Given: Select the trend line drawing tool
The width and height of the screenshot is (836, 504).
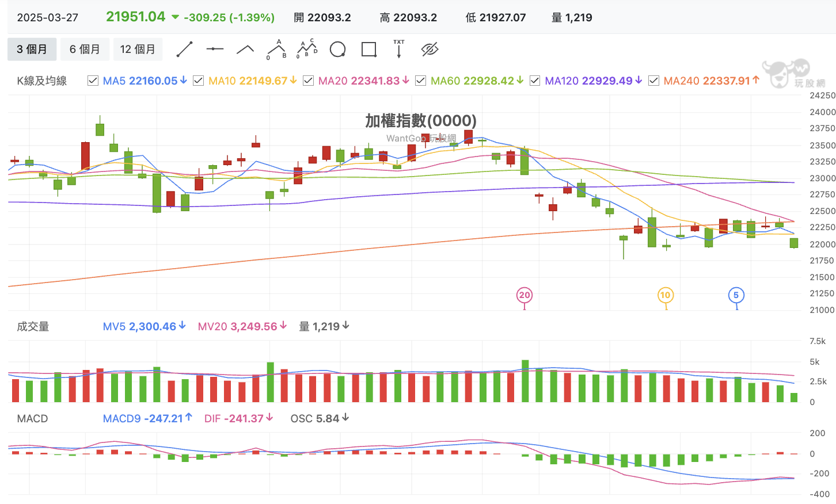Looking at the screenshot, I should (x=184, y=49).
